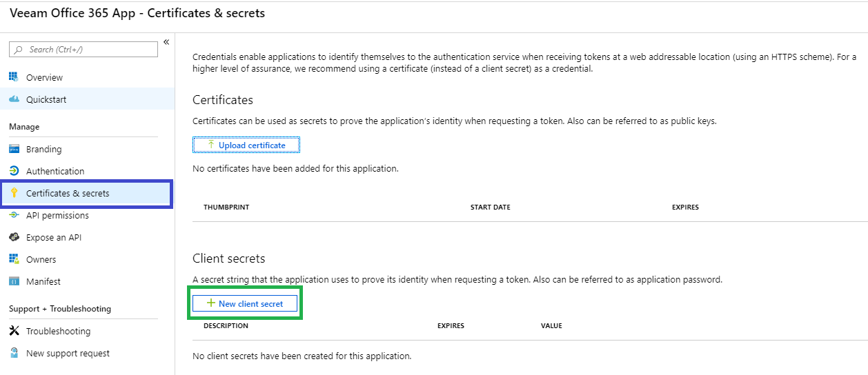Click the THUMBPRINT column header

(226, 207)
